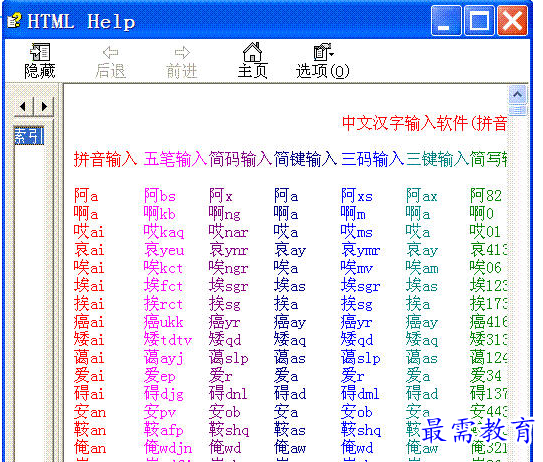Click the 三码输入 column heading
The width and height of the screenshot is (543, 462).
tap(373, 159)
